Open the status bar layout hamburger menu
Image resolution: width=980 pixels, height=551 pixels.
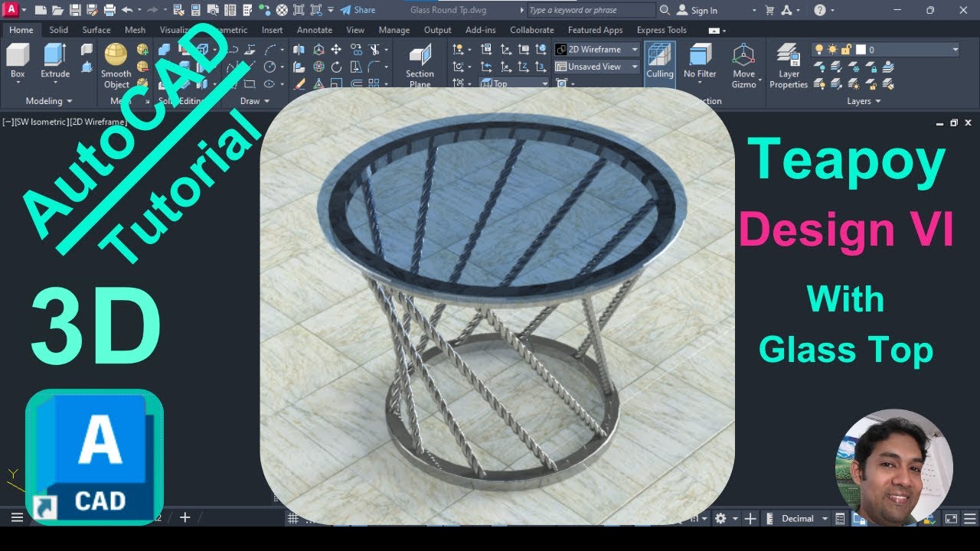[x=17, y=518]
